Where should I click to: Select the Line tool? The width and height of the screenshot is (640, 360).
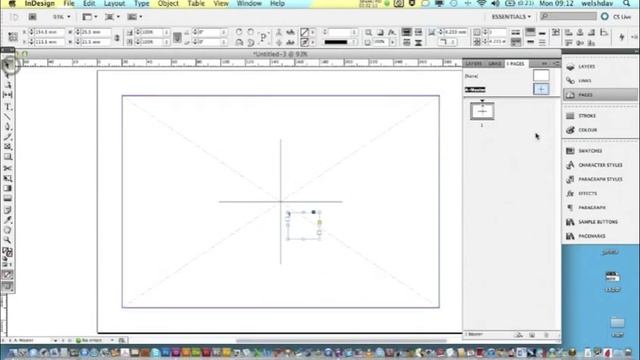click(7, 117)
